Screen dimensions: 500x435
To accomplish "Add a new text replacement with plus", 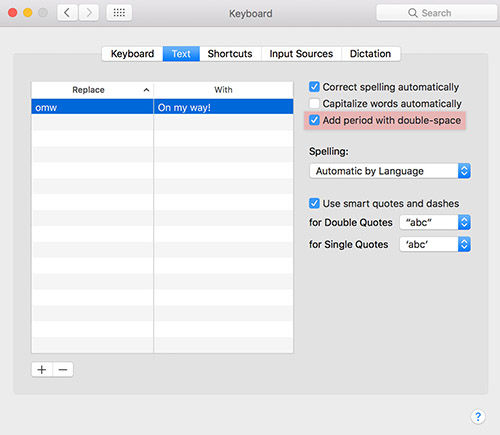I will [42, 370].
